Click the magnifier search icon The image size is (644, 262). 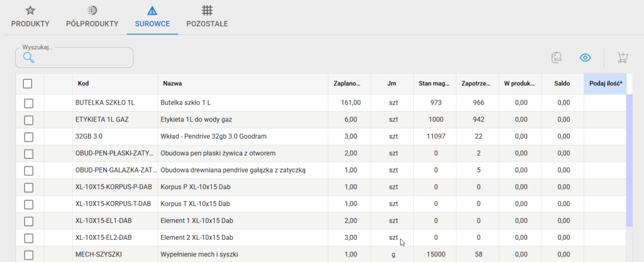coord(28,58)
